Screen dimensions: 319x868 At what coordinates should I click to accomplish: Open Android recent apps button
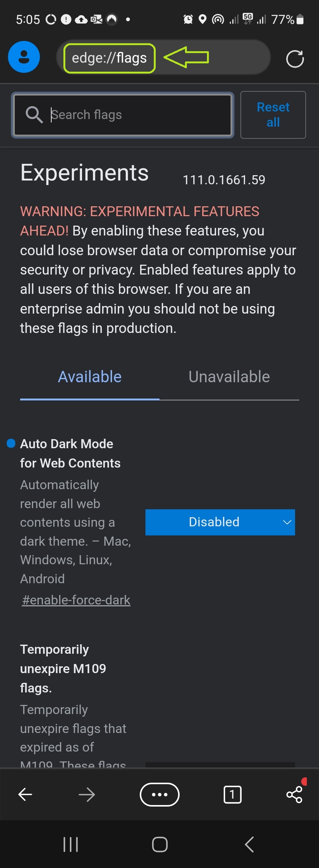71,844
